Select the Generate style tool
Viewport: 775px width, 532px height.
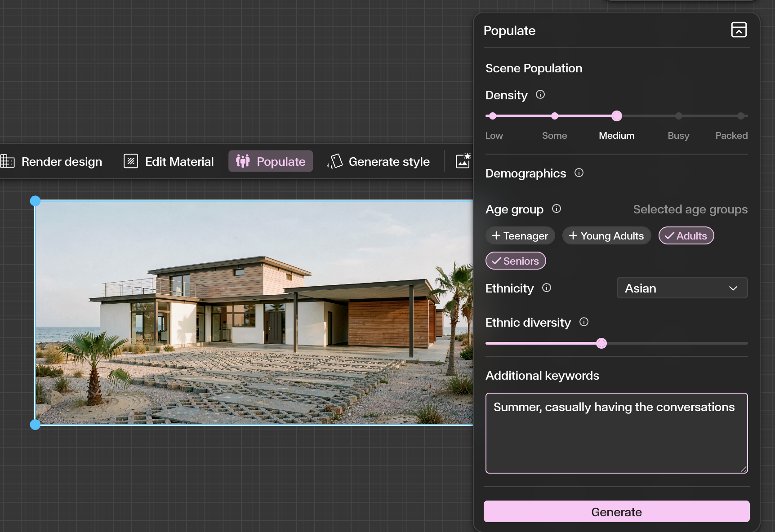379,161
